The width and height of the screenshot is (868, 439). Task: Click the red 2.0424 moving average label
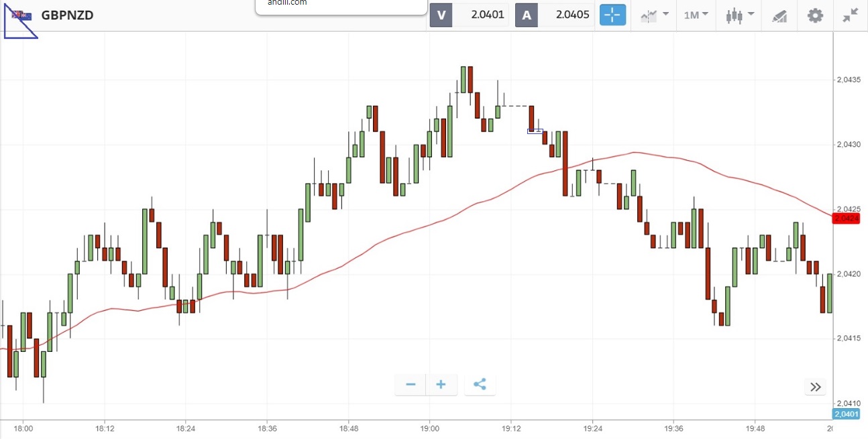pyautogui.click(x=846, y=218)
